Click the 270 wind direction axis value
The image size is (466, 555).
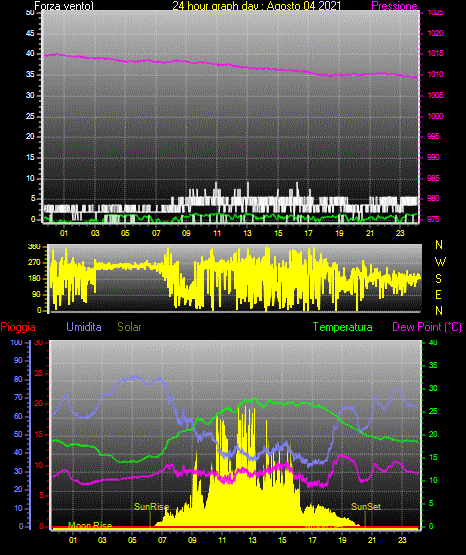pyautogui.click(x=34, y=262)
